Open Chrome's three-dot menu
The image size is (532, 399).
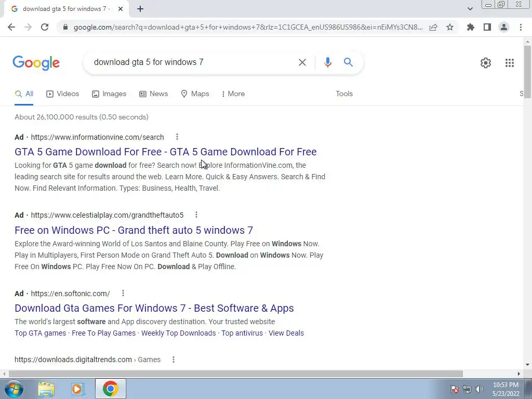pos(521,27)
